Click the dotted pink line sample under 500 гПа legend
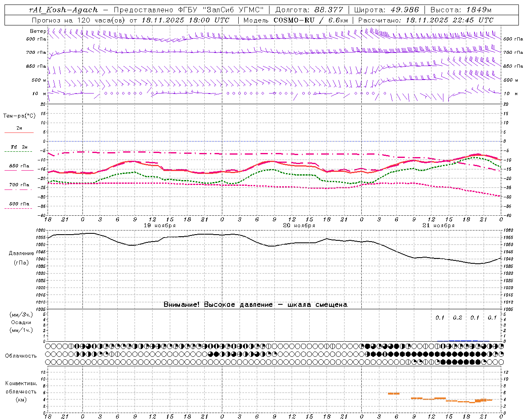525x420 pixels. coord(18,209)
